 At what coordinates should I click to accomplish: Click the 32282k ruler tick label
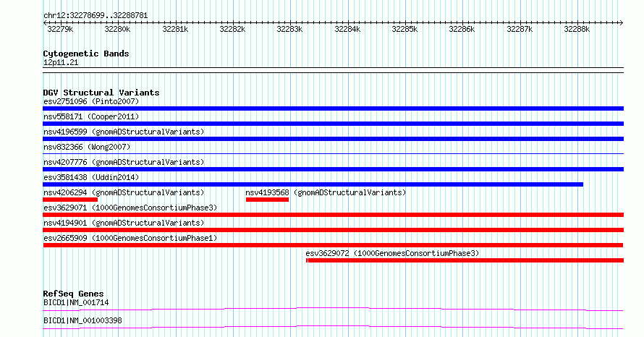[x=232, y=29]
